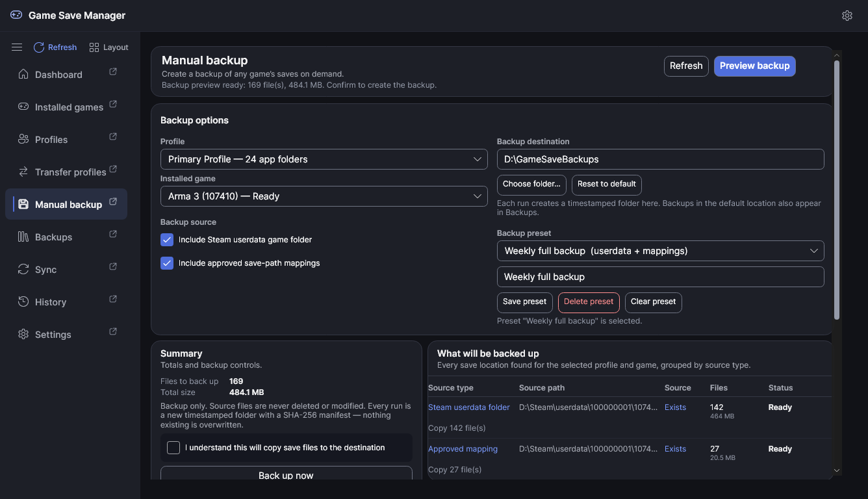Click the Clear preset button
This screenshot has width=868, height=499.
tap(654, 302)
